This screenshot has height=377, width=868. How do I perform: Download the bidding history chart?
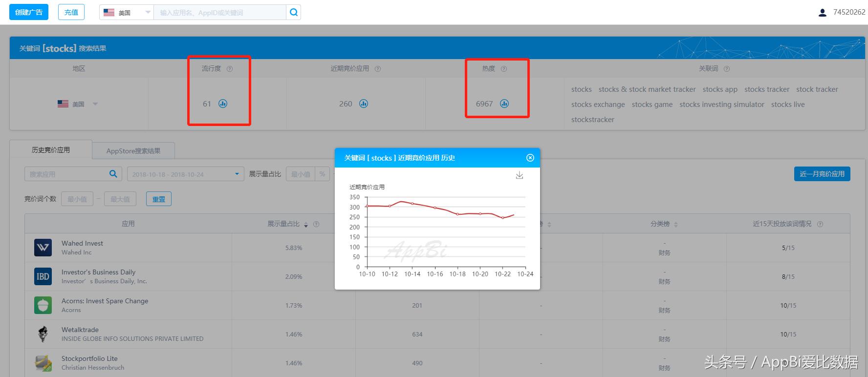520,175
